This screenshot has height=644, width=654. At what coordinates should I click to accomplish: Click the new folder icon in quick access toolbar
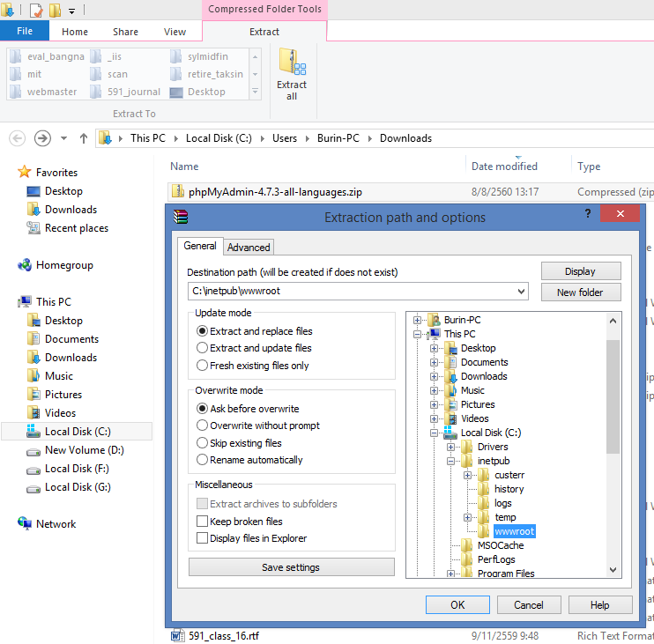[x=55, y=10]
